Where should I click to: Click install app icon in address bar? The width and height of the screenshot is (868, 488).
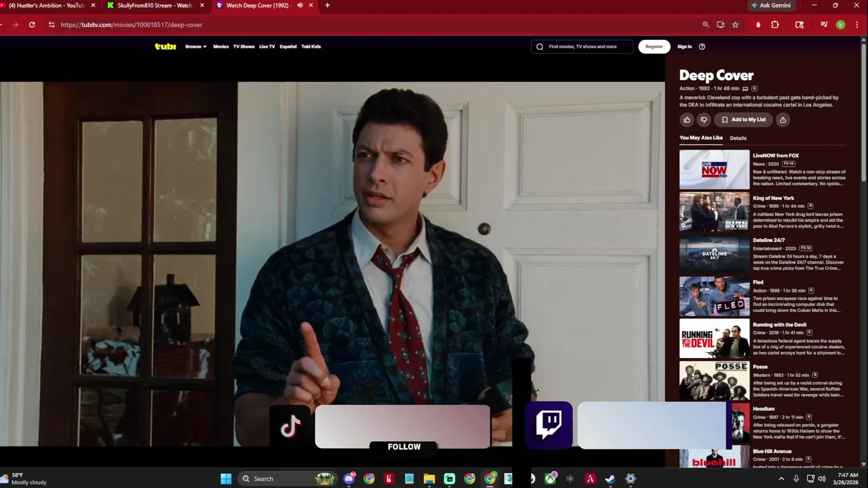click(720, 24)
